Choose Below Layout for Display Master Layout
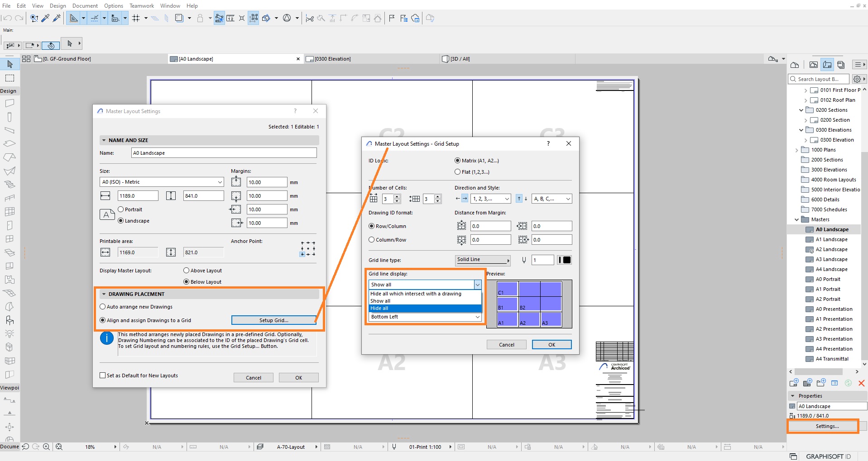The height and width of the screenshot is (461, 868). tap(186, 282)
